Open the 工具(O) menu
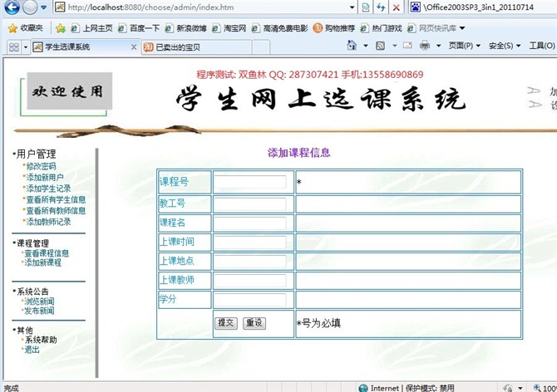Image resolution: width=557 pixels, height=392 pixels. click(x=542, y=46)
